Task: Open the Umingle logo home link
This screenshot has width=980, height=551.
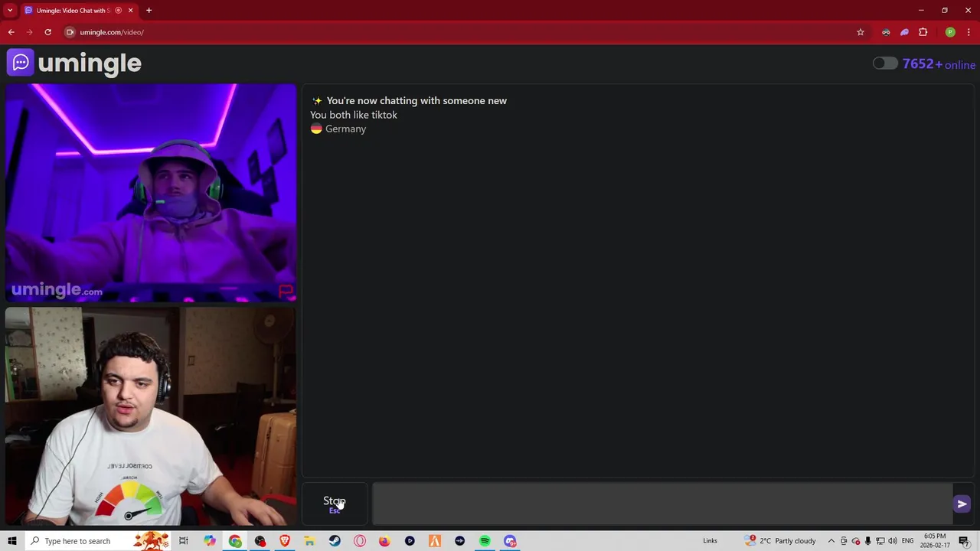Action: pos(74,63)
